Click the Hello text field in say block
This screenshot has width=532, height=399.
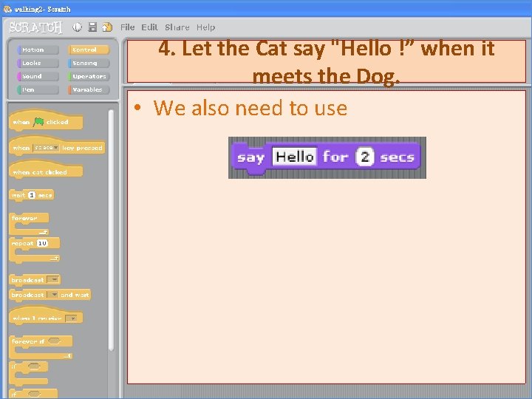tap(295, 157)
